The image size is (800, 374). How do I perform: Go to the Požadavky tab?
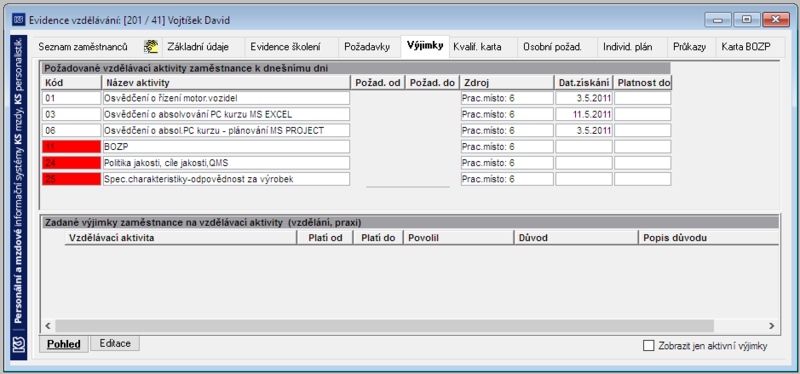367,47
